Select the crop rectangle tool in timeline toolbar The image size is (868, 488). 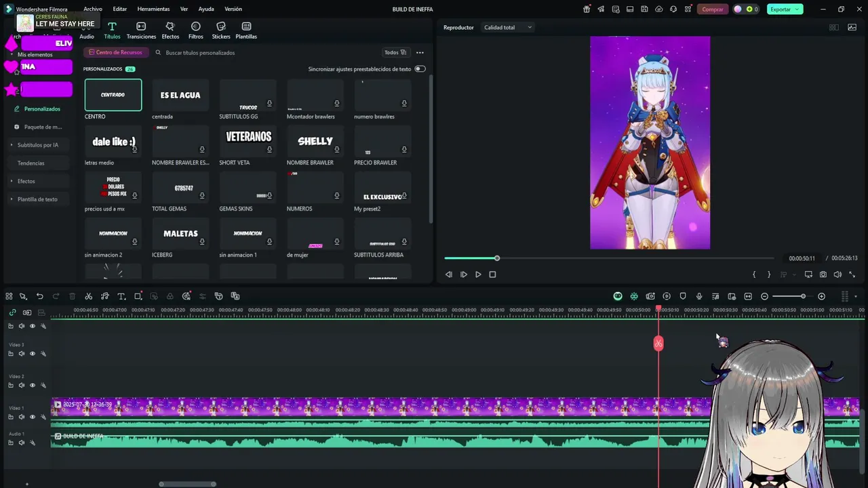click(x=138, y=296)
